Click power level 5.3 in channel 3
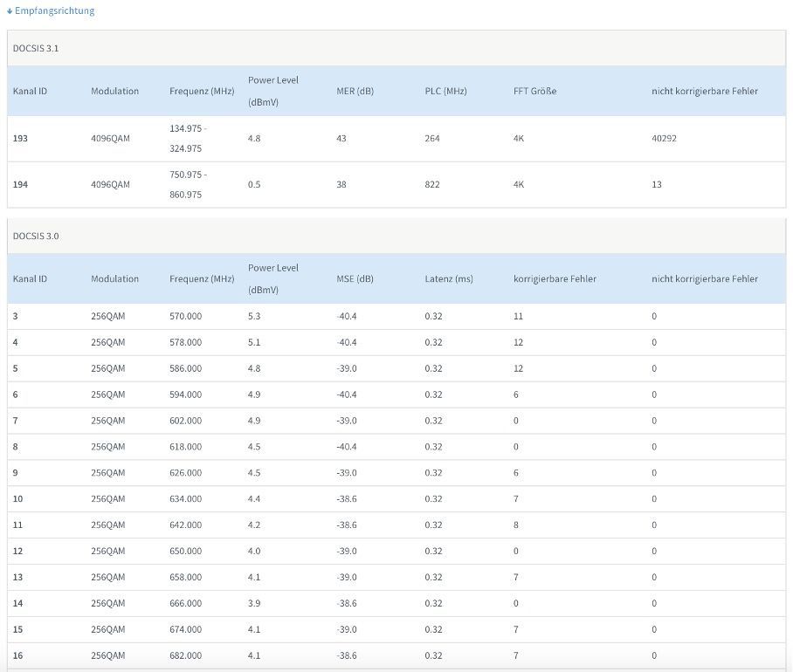This screenshot has width=793, height=672. [x=254, y=316]
